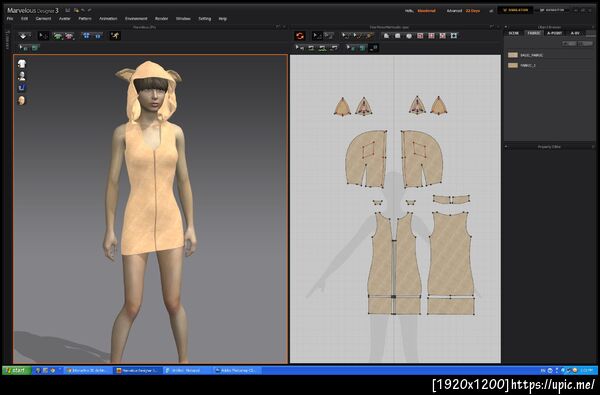Viewport: 600px width, 395px height.
Task: Click the FABRIC_1 color swatch
Action: pos(513,65)
